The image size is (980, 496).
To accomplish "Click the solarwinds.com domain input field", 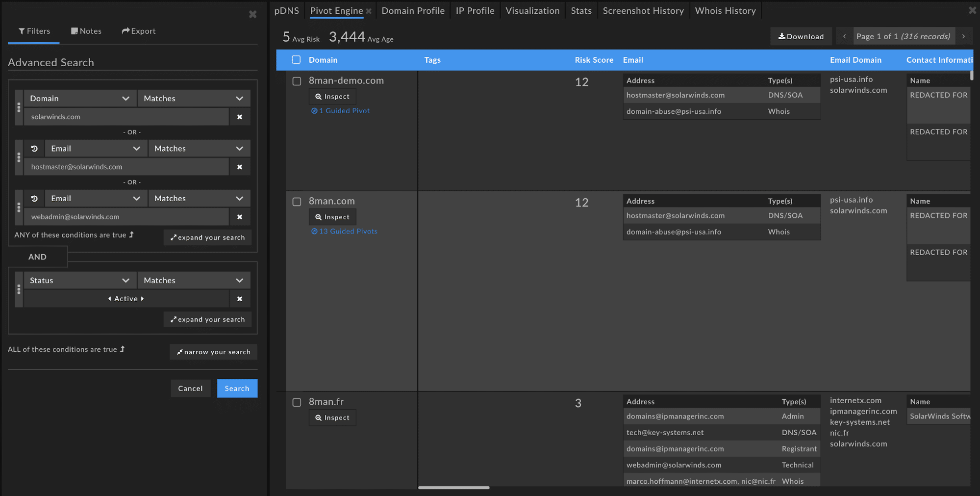I will 126,117.
